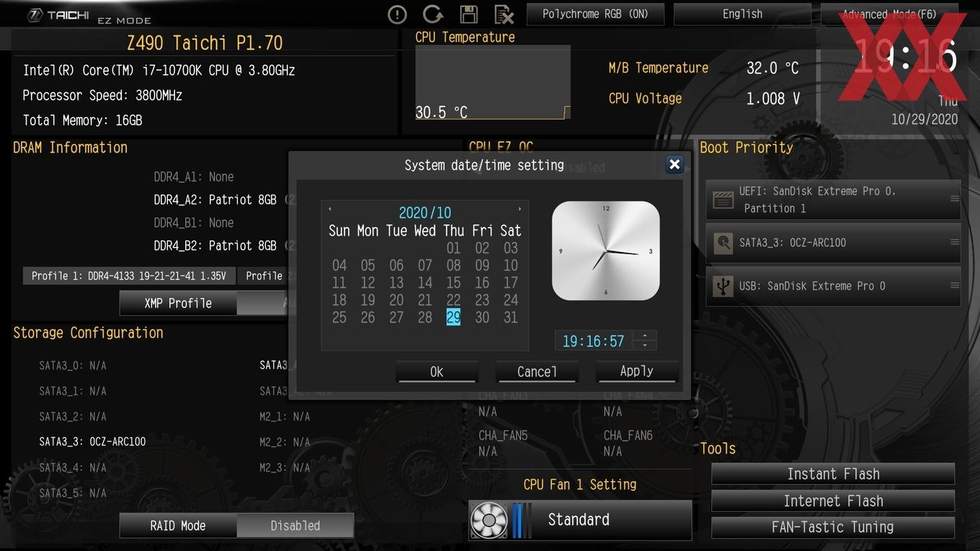Toggle Polychrome RGB (ON) button
This screenshot has width=980, height=551.
coord(595,14)
